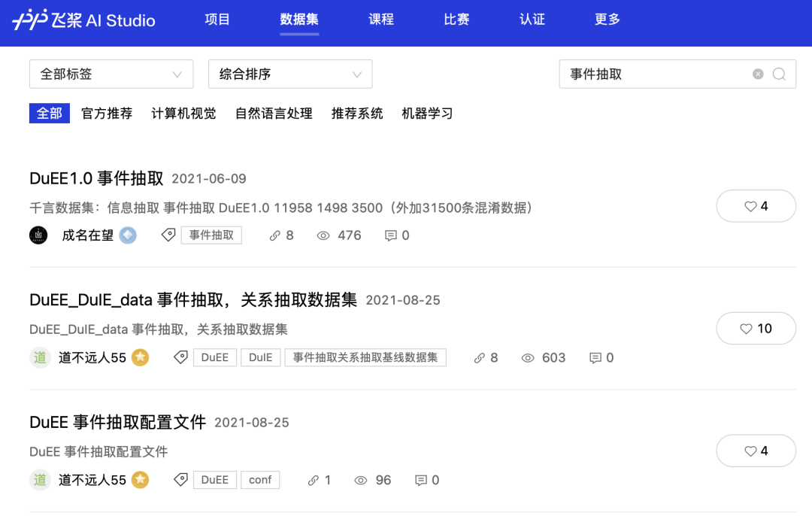Click DuEE tag in 配置文件 row
812x516 pixels.
(x=215, y=480)
